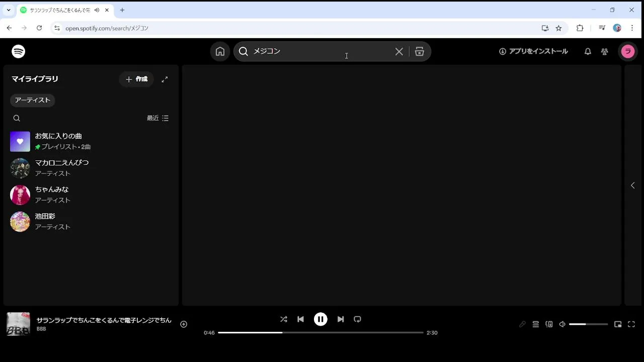Click the liked songs heart thumbnail
The height and width of the screenshot is (362, 644).
click(x=20, y=141)
